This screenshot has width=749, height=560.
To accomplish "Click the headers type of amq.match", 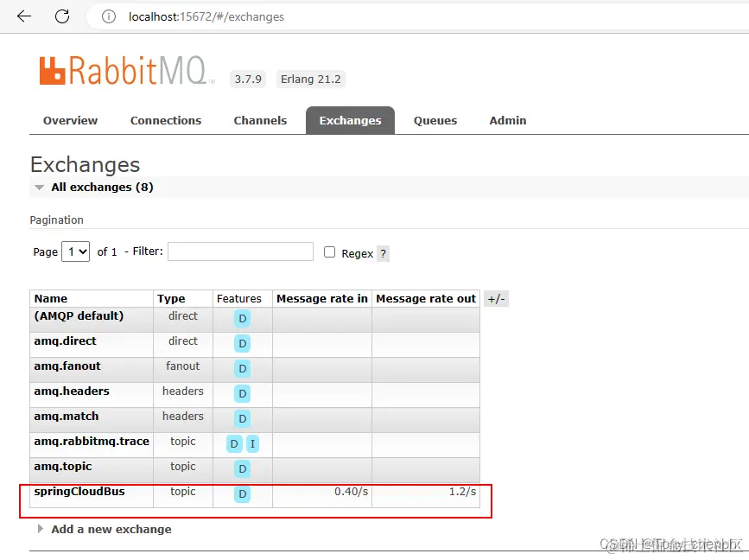I will [183, 417].
